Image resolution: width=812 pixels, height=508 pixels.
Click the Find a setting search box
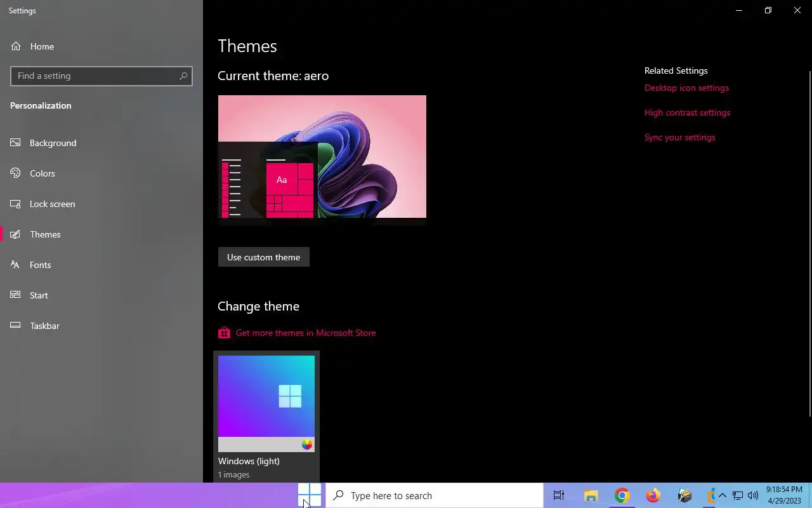point(101,76)
